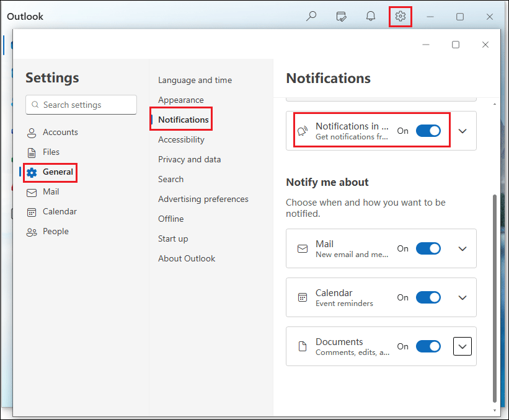Viewport: 509px width, 420px height.
Task: Expand the Mail notification settings chevron
Action: pos(462,248)
